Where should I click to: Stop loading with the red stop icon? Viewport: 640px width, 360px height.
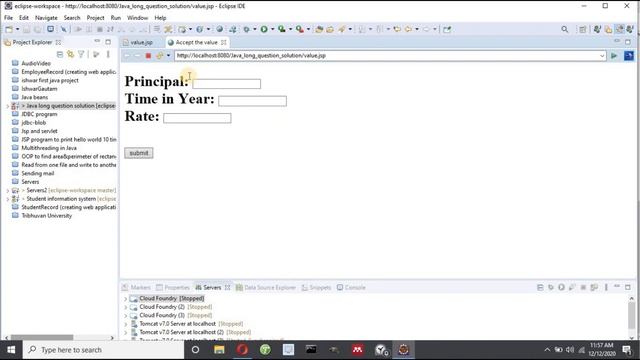click(148, 56)
